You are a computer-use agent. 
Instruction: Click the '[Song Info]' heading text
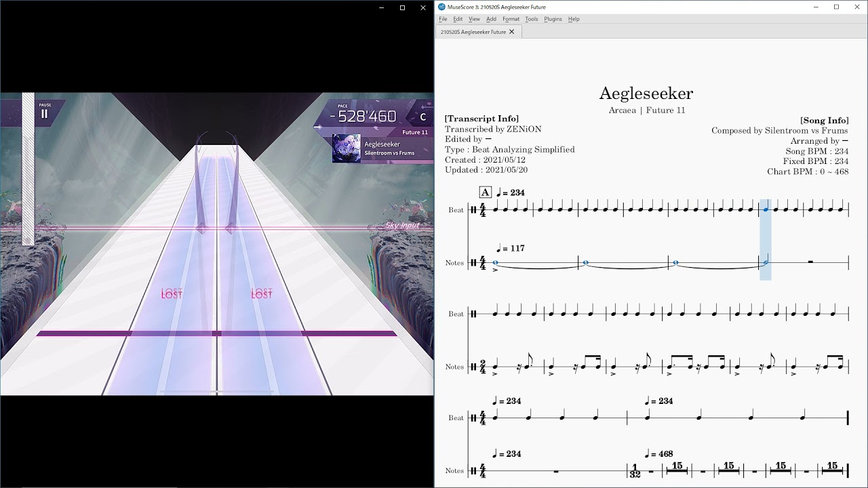click(x=824, y=121)
